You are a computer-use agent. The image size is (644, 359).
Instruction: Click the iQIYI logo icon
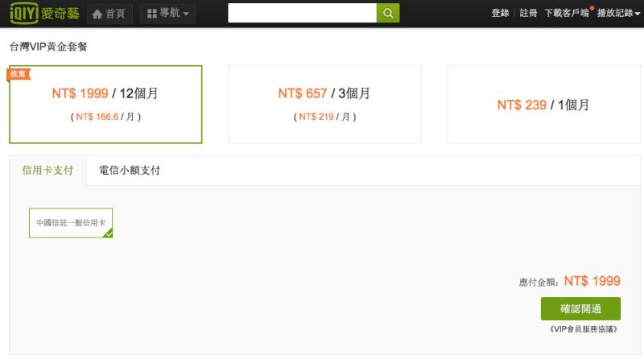pyautogui.click(x=24, y=13)
